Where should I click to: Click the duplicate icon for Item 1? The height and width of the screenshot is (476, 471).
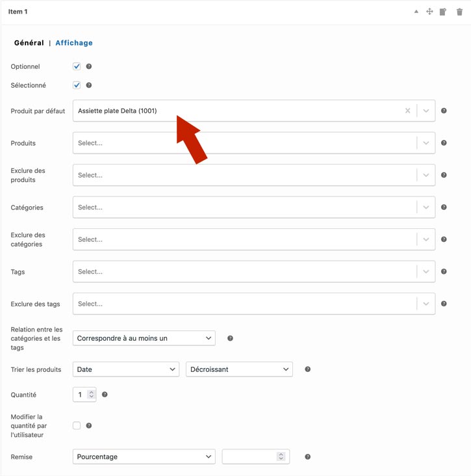(443, 12)
